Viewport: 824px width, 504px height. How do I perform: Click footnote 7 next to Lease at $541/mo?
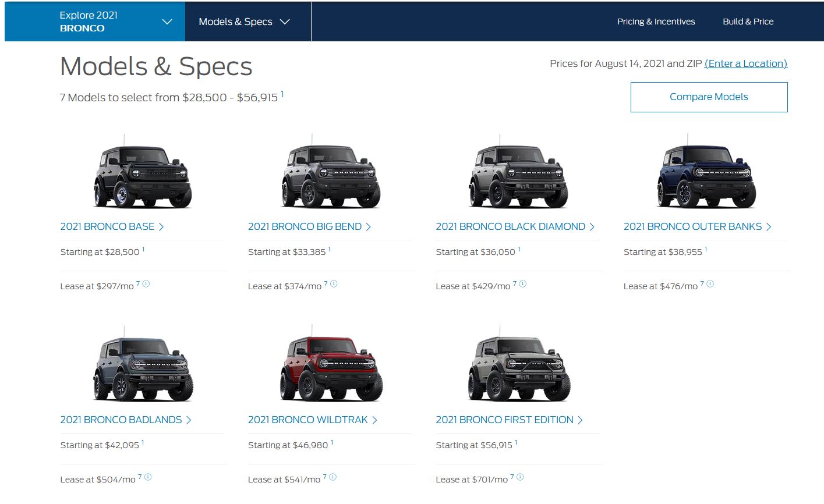point(325,477)
